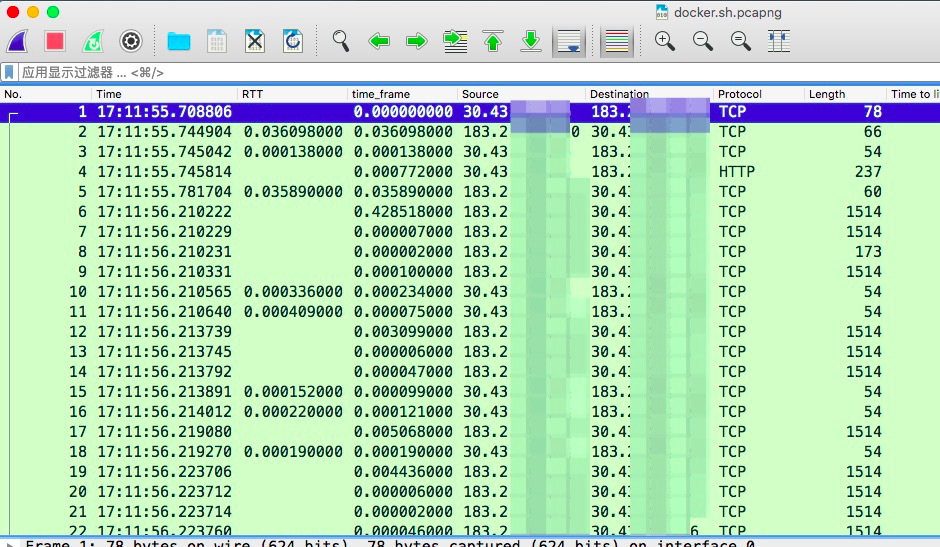Toggle auto-scroll during live capture
The width and height of the screenshot is (940, 547).
(x=568, y=41)
